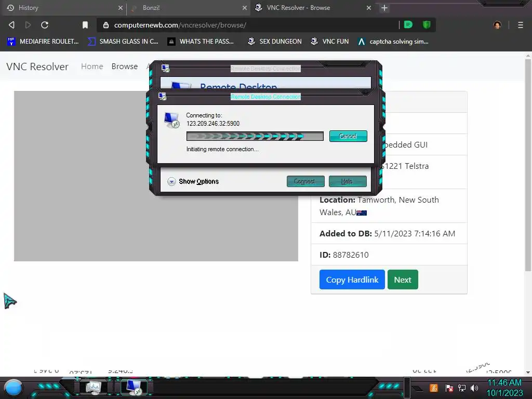
Task: Open the browser hamburger menu
Action: point(520,25)
